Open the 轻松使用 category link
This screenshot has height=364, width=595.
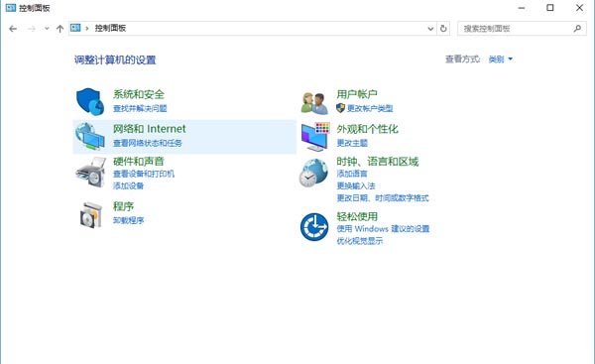tap(357, 217)
